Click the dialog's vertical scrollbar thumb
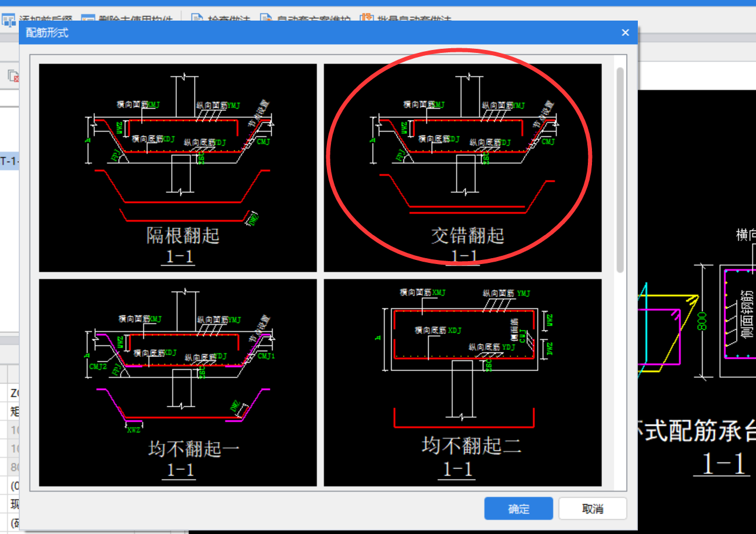 click(x=620, y=170)
